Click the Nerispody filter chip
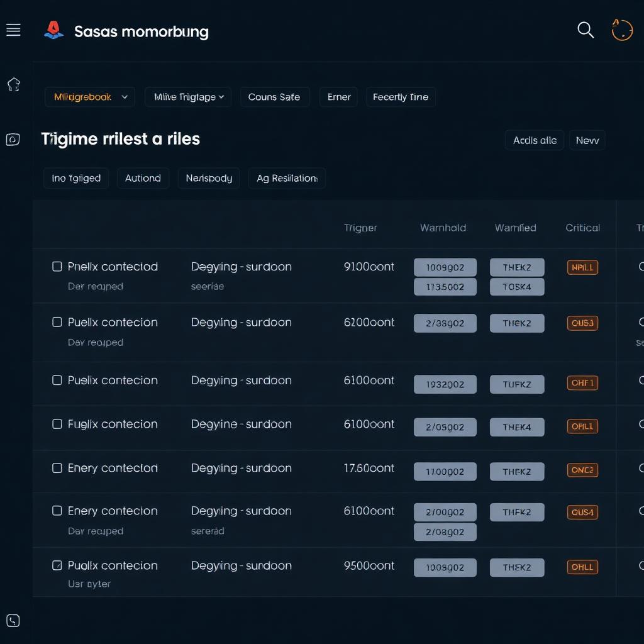Viewport: 644px width, 644px height. point(208,178)
